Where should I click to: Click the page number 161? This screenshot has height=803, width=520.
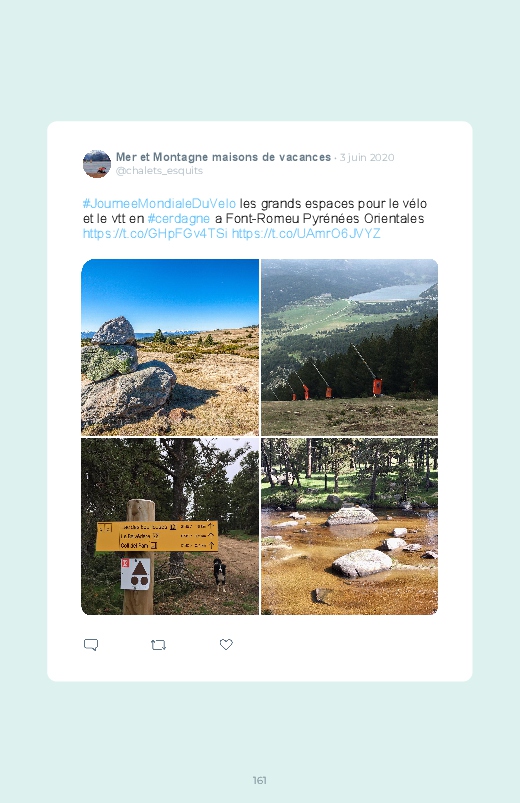tap(260, 780)
